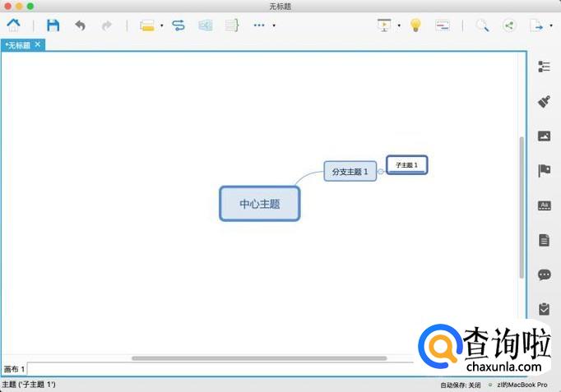Go to the Home screen icon
Image resolution: width=561 pixels, height=392 pixels.
(14, 25)
